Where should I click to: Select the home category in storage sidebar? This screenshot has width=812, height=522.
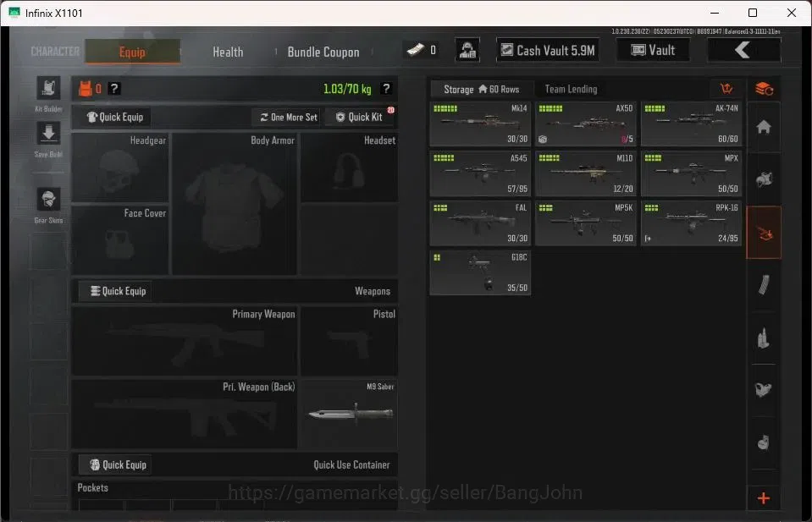(x=764, y=127)
